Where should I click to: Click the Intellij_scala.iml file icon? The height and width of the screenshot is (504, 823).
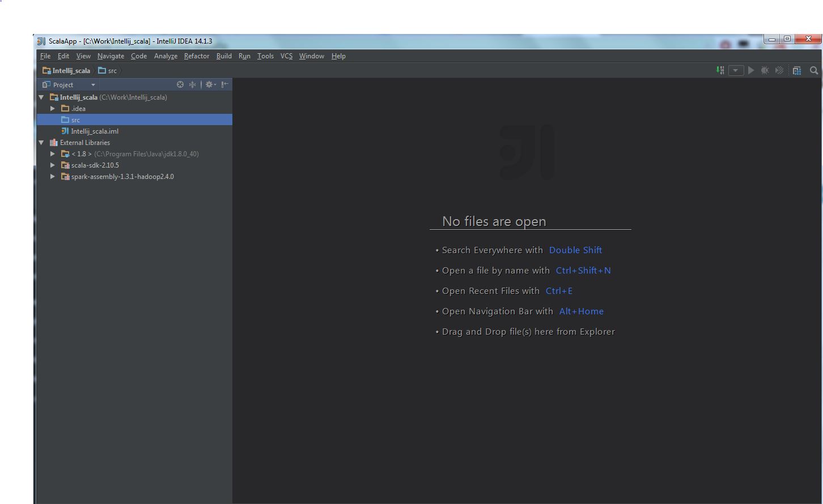pos(65,131)
